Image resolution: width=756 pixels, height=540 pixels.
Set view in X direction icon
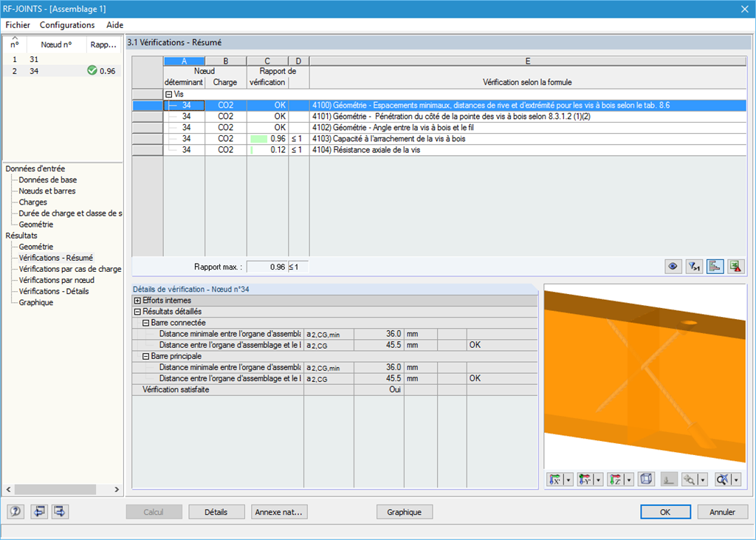pos(555,479)
